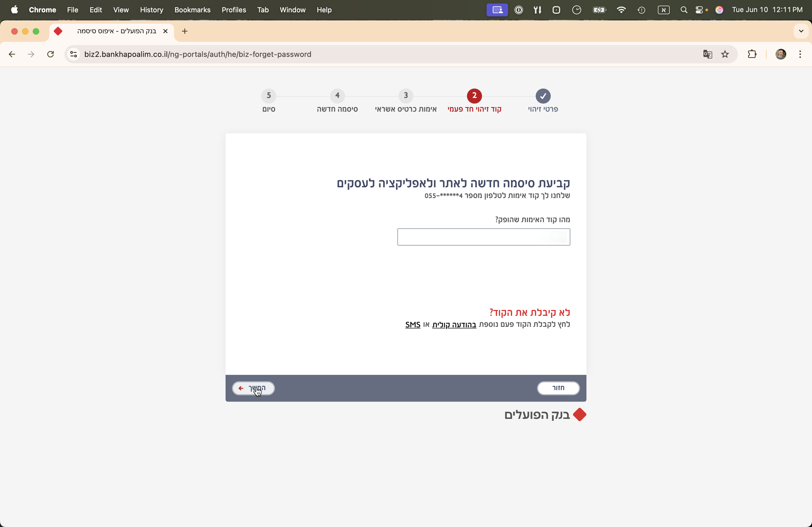Open the battery status menu
The width and height of the screenshot is (812, 527).
[599, 10]
